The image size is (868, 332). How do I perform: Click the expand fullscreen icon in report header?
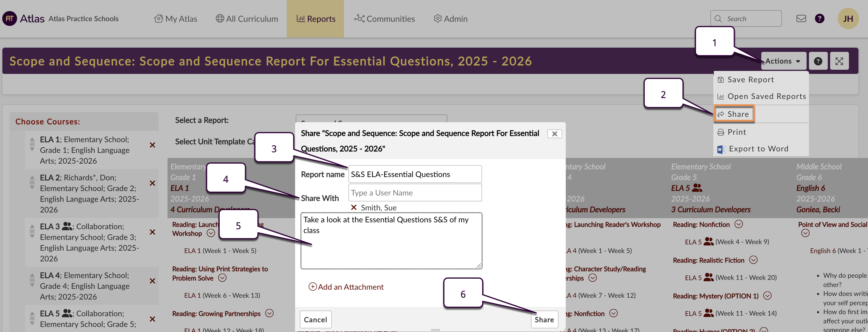[x=839, y=61]
